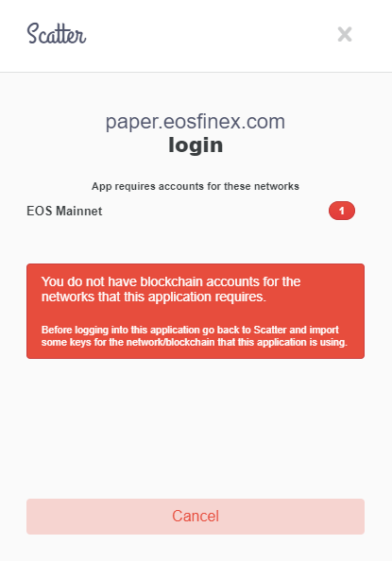Click the 'some keys for the network/blockchain' line

pos(195,342)
